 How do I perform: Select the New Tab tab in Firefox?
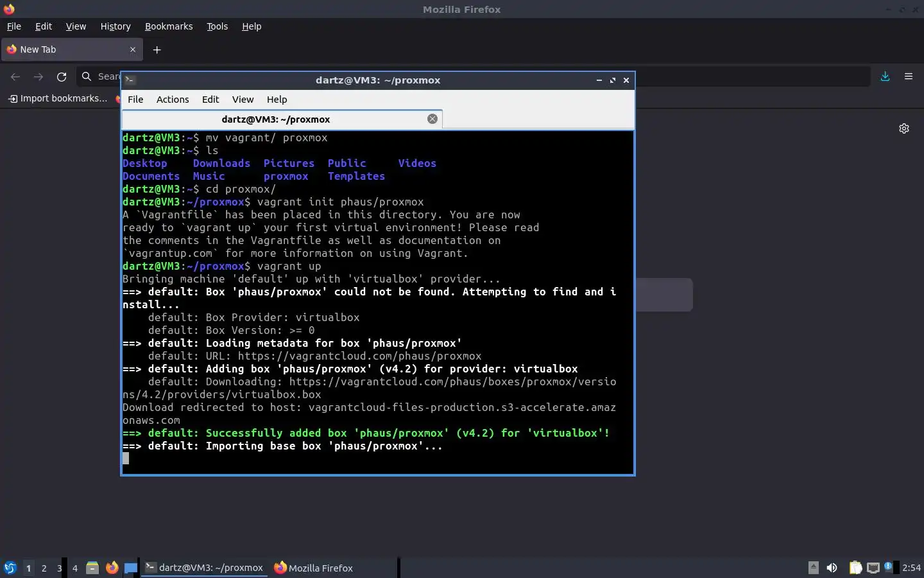click(72, 49)
